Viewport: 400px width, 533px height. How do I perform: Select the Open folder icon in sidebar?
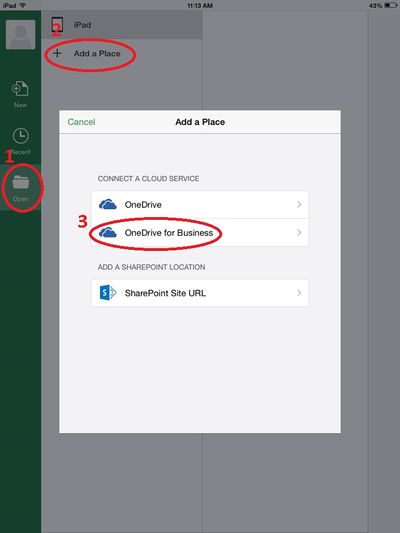[21, 182]
